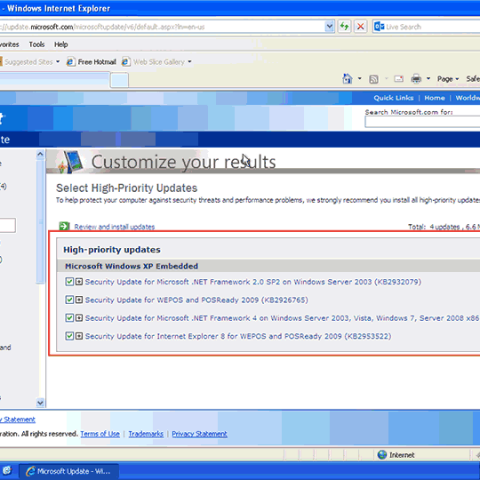The height and width of the screenshot is (480, 480).
Task: Click the Read Mail icon
Action: (x=399, y=79)
